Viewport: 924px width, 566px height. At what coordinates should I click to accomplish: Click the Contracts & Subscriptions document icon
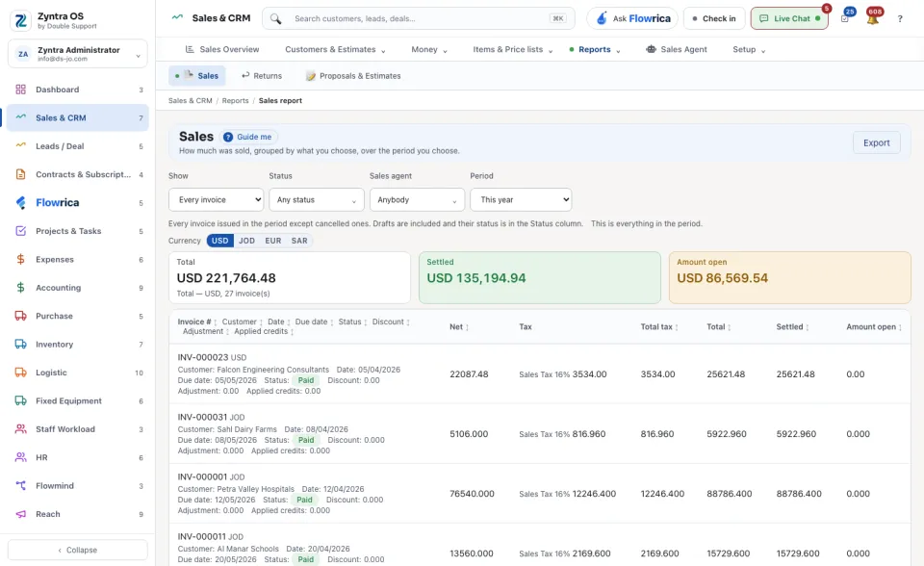click(20, 174)
